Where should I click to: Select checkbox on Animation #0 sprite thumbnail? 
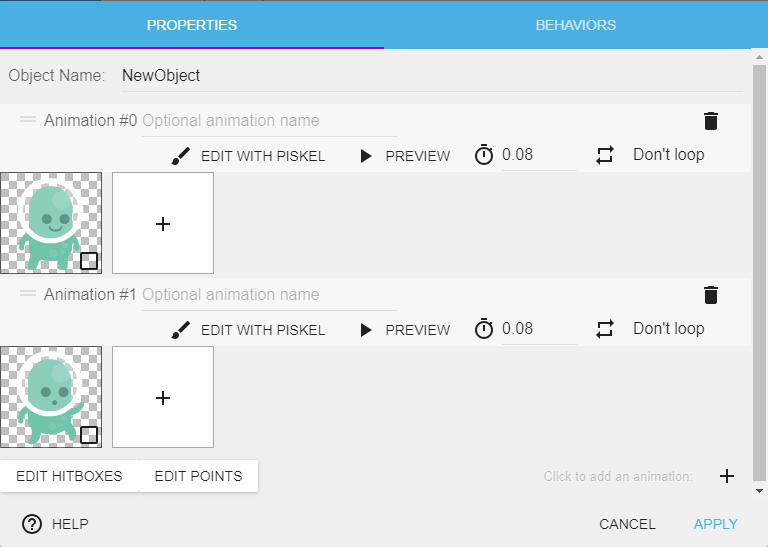click(x=89, y=261)
